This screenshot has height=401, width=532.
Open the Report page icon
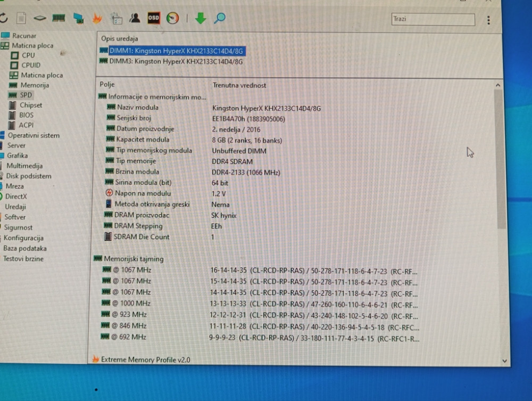[x=21, y=18]
